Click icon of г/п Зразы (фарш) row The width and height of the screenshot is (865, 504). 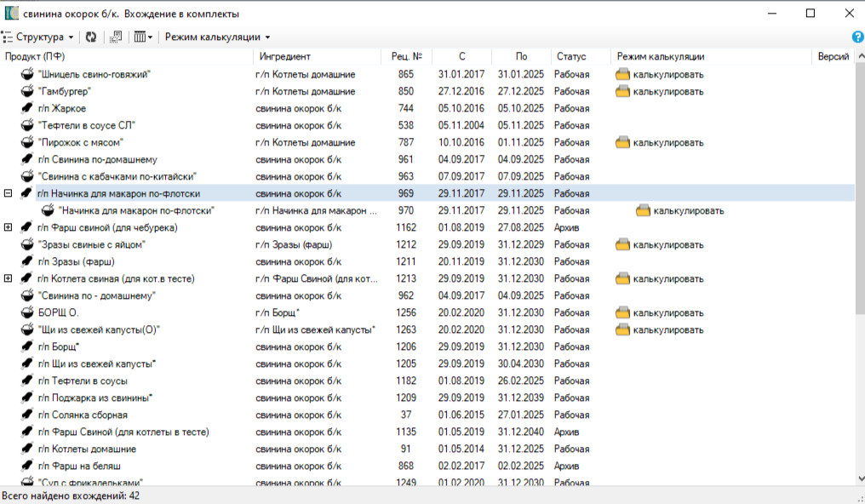pos(27,261)
